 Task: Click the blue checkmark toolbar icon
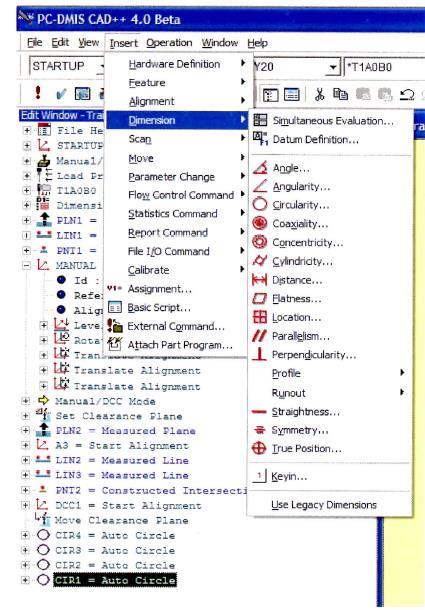coord(61,94)
